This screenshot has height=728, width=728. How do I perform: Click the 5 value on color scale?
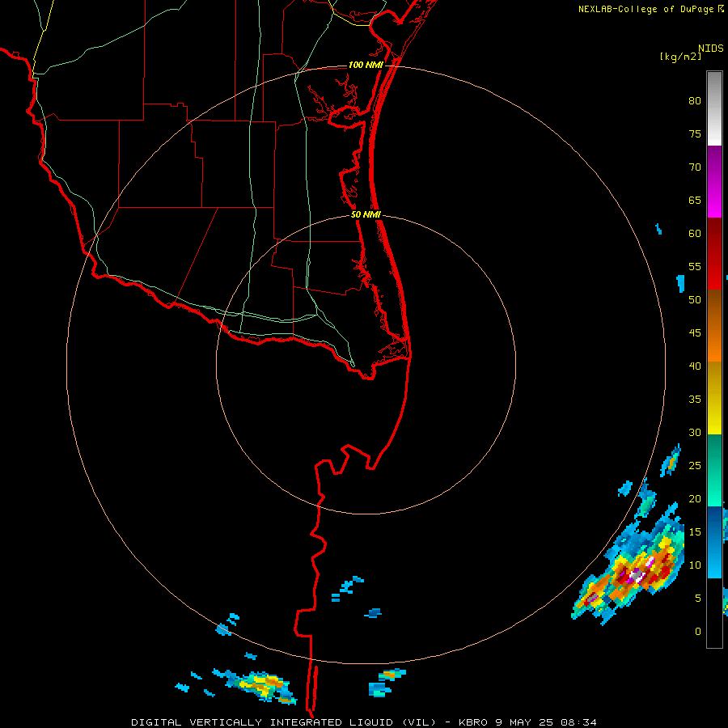[698, 598]
